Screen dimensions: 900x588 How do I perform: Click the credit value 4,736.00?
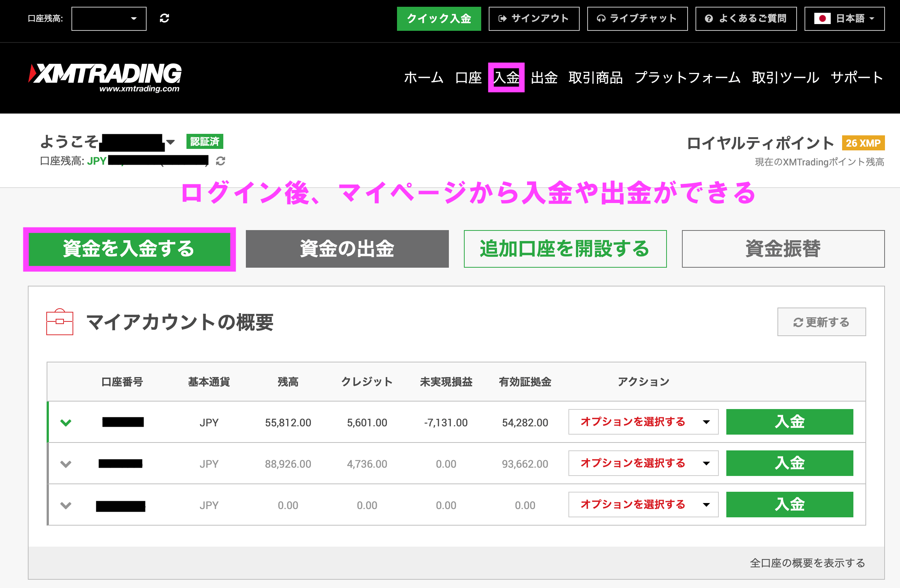point(367,464)
